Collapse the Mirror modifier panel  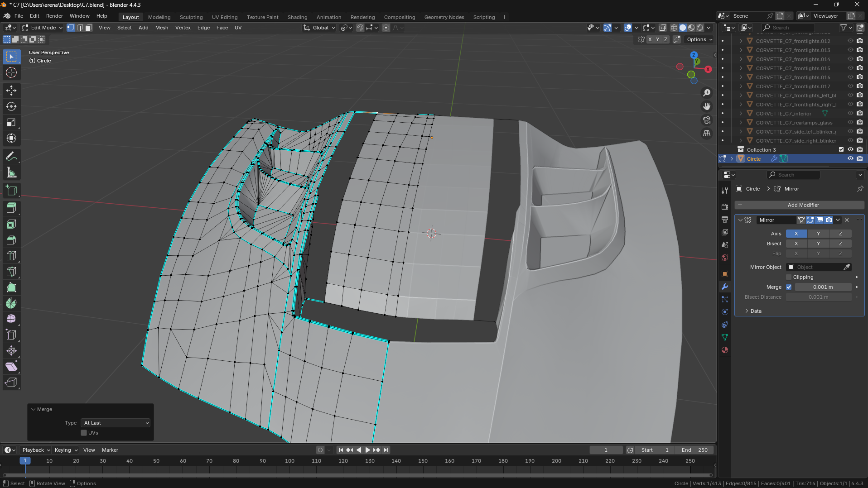(740, 220)
